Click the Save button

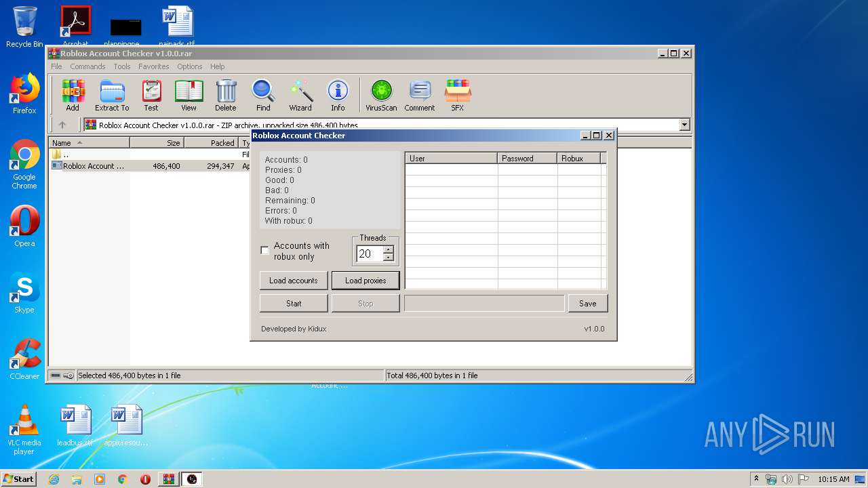tap(588, 304)
